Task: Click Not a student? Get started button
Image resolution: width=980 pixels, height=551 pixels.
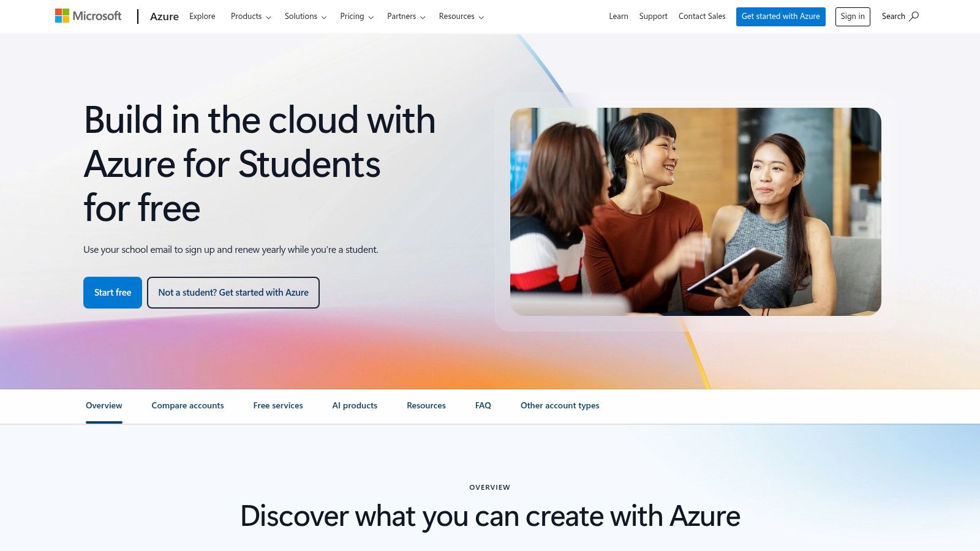Action: [x=233, y=293]
